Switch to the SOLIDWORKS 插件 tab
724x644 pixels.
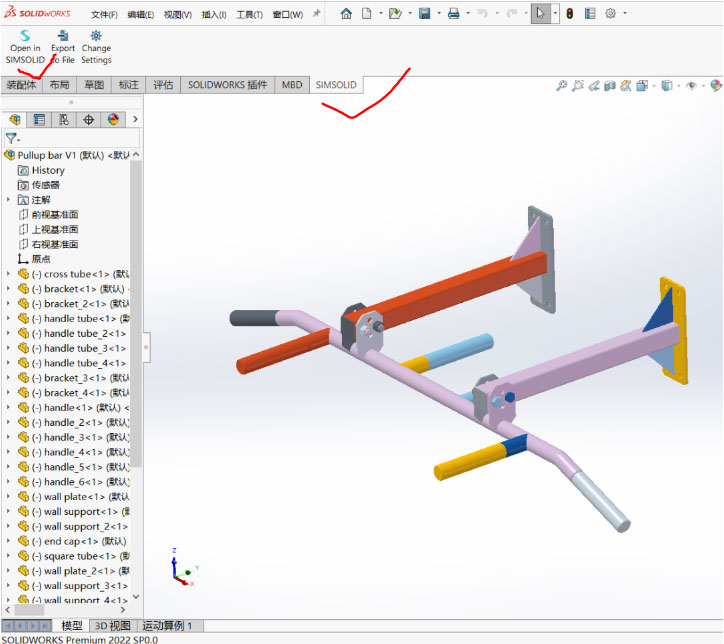[x=227, y=86]
